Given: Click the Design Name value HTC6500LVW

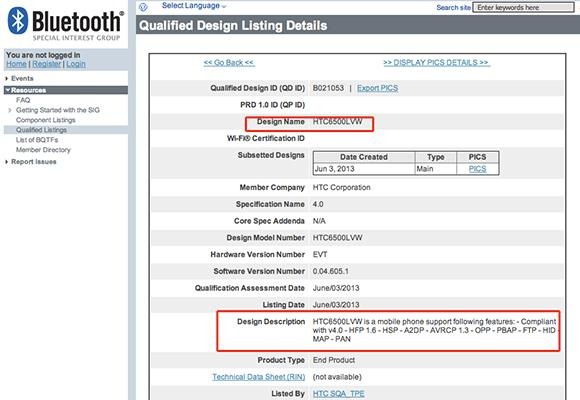Looking at the screenshot, I should click(x=337, y=121).
